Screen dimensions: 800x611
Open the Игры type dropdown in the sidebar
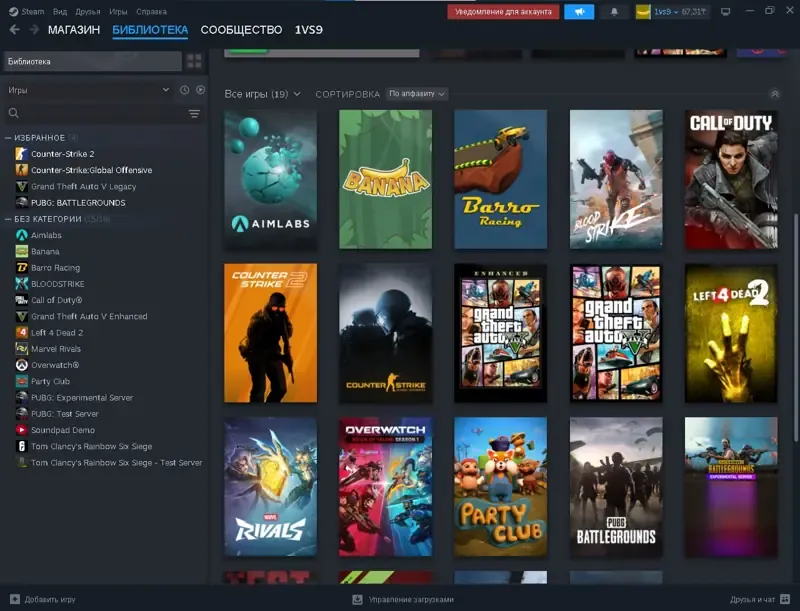[88, 90]
